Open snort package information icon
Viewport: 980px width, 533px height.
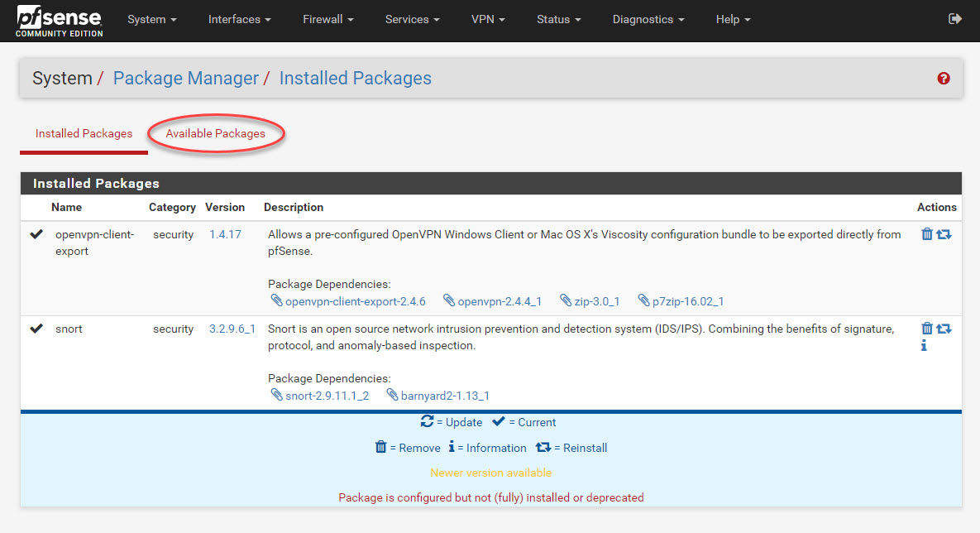click(924, 345)
